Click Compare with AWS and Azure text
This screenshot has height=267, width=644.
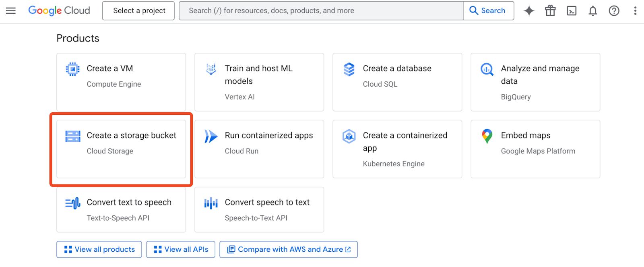click(x=290, y=249)
